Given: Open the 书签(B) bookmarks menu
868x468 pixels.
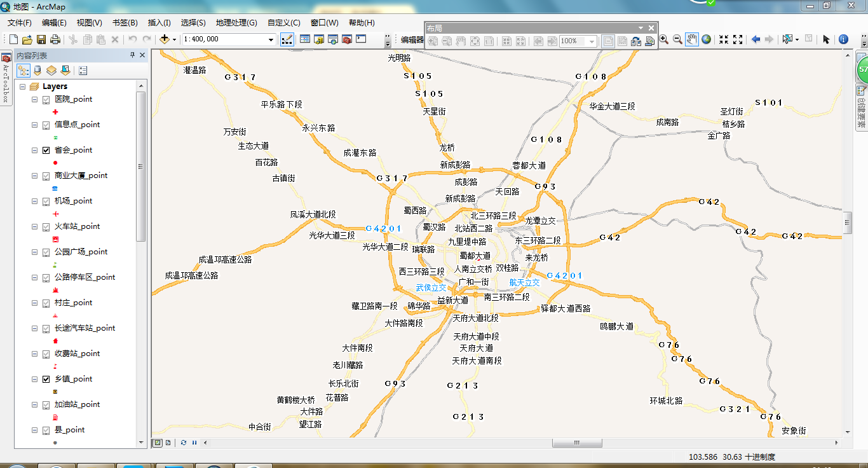Looking at the screenshot, I should (125, 22).
